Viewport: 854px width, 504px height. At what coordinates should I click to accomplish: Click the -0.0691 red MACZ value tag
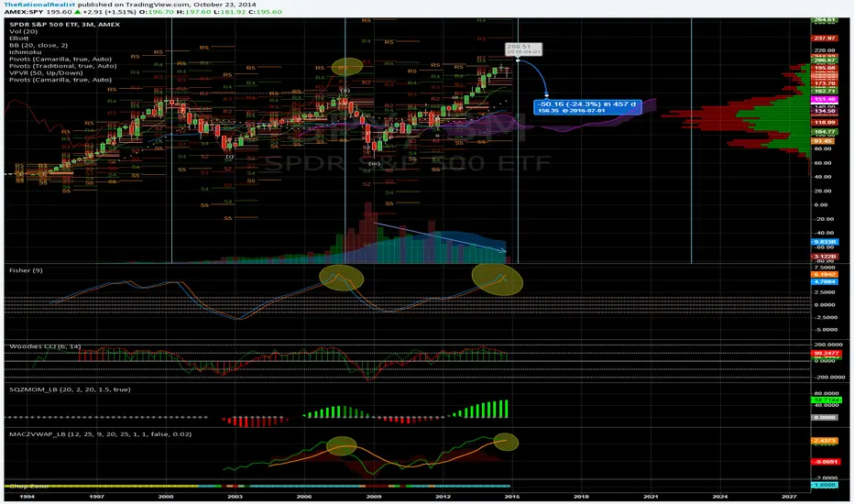825,462
